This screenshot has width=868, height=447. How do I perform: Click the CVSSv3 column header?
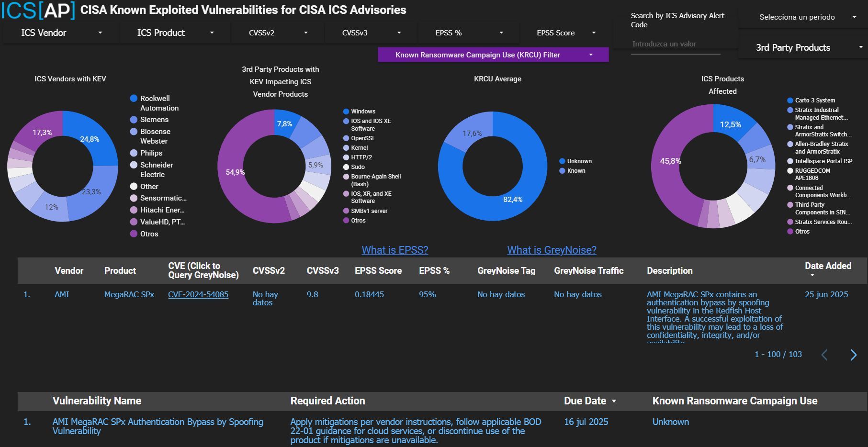tap(323, 271)
